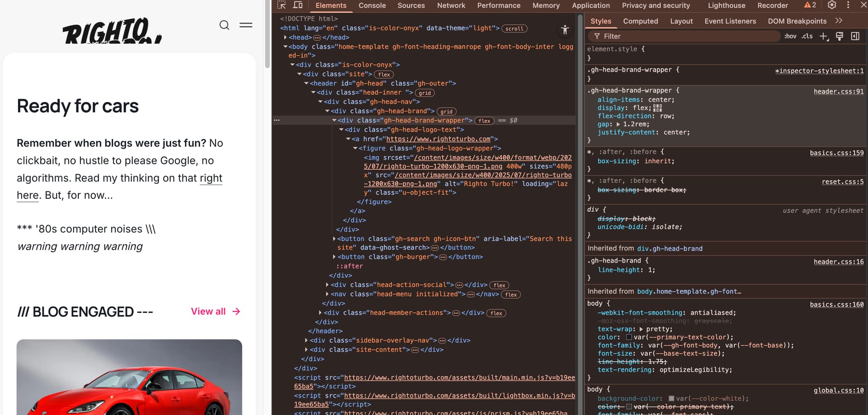Click View all link on the blog page
The width and height of the screenshot is (868, 415).
tap(216, 311)
